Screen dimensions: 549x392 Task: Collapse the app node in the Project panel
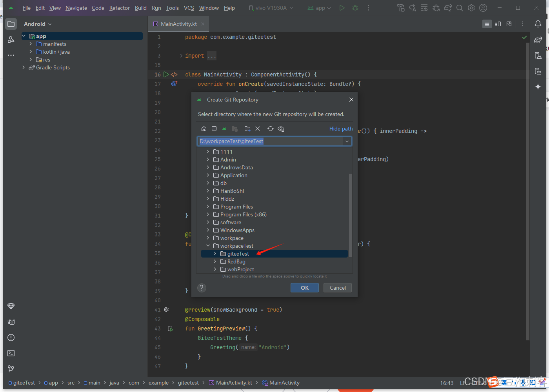tap(24, 36)
